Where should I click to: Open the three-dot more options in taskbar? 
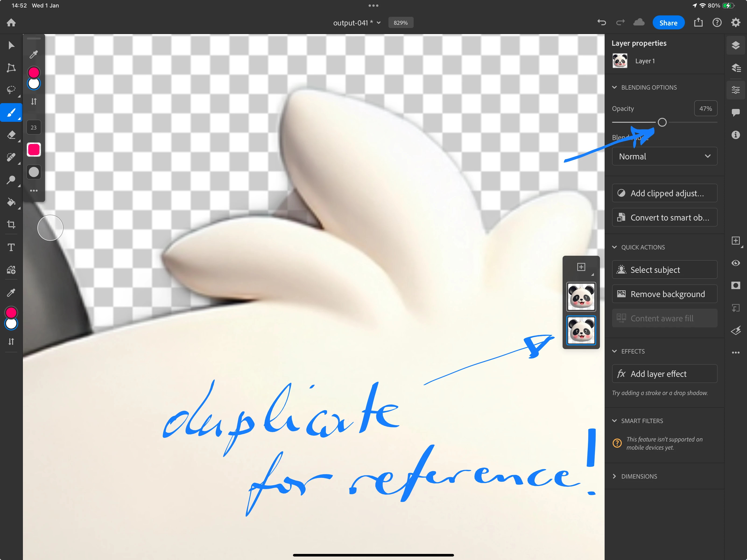[736, 352]
